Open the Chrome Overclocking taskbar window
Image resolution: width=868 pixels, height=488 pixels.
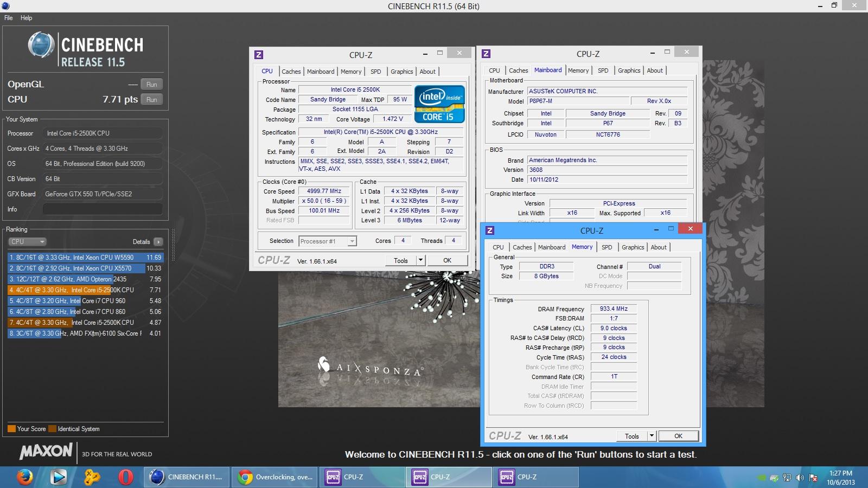point(275,477)
